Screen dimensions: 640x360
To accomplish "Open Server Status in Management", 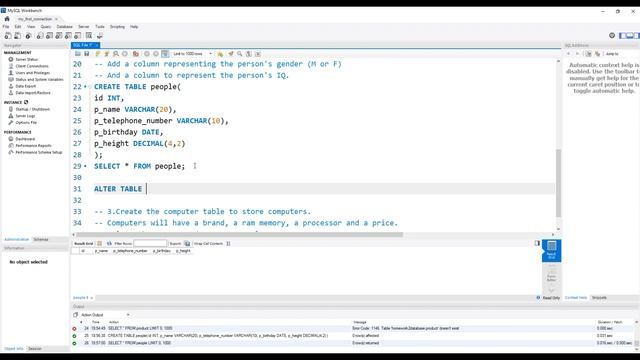I will point(27,60).
